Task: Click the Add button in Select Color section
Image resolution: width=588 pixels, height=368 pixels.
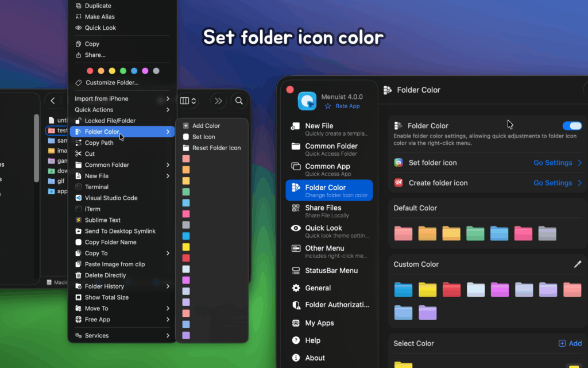Action: pos(570,343)
